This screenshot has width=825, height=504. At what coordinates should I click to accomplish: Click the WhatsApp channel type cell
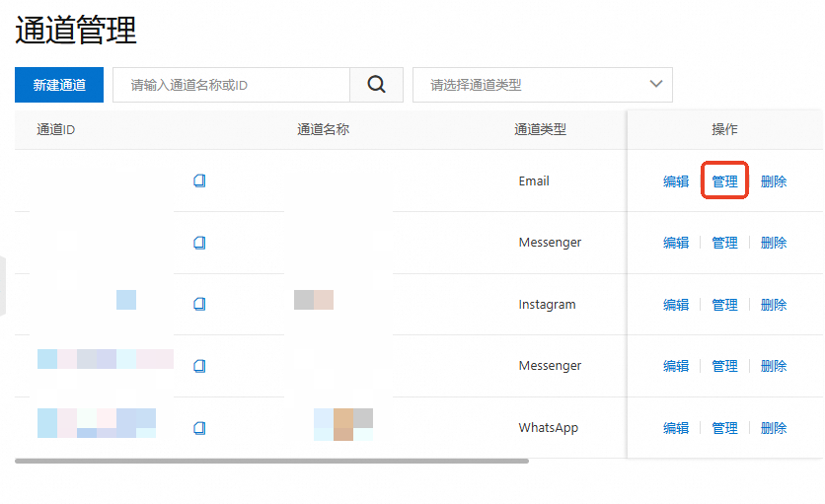click(x=549, y=428)
